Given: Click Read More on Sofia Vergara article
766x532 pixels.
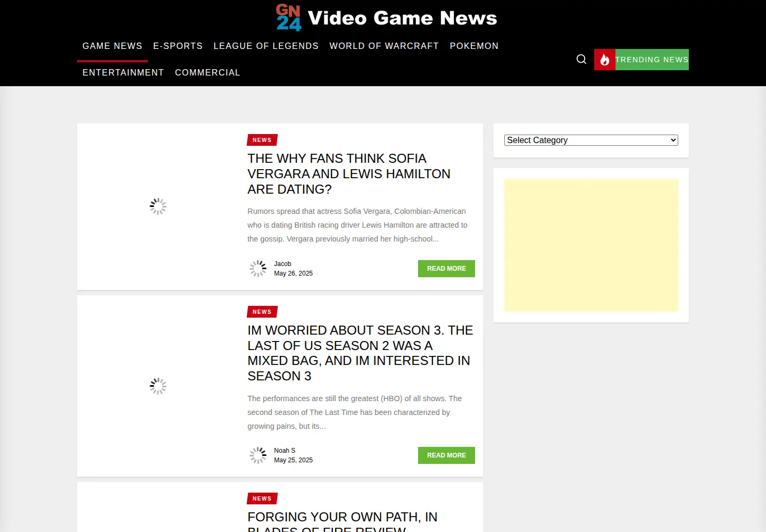Looking at the screenshot, I should click(446, 269).
